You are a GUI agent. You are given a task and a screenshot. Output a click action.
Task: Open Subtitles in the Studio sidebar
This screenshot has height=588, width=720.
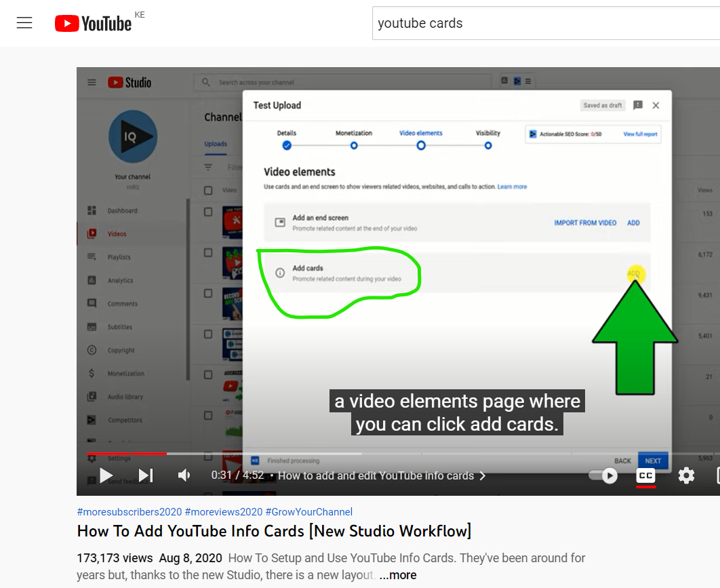click(120, 327)
